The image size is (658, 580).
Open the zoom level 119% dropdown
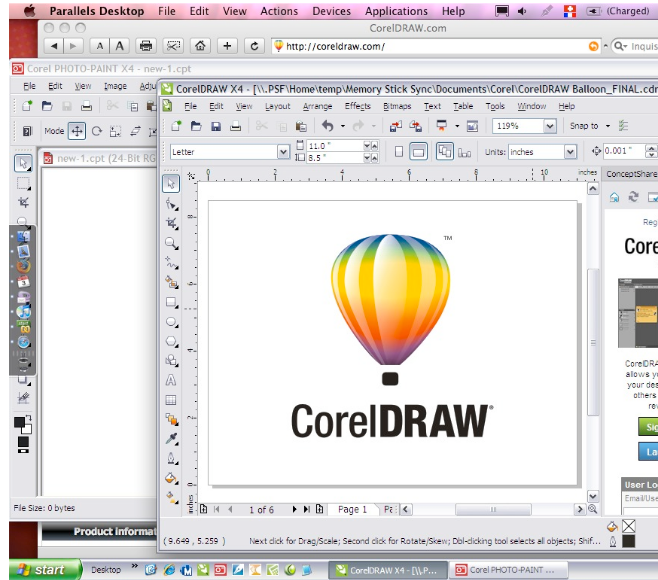tap(549, 126)
